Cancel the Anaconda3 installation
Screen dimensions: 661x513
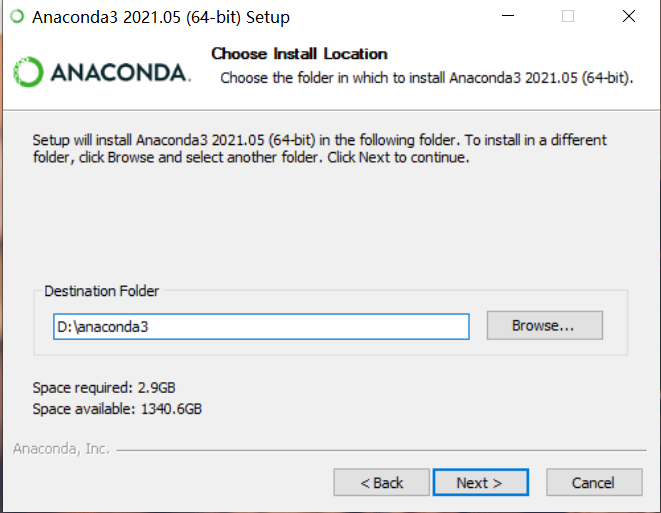click(x=593, y=483)
